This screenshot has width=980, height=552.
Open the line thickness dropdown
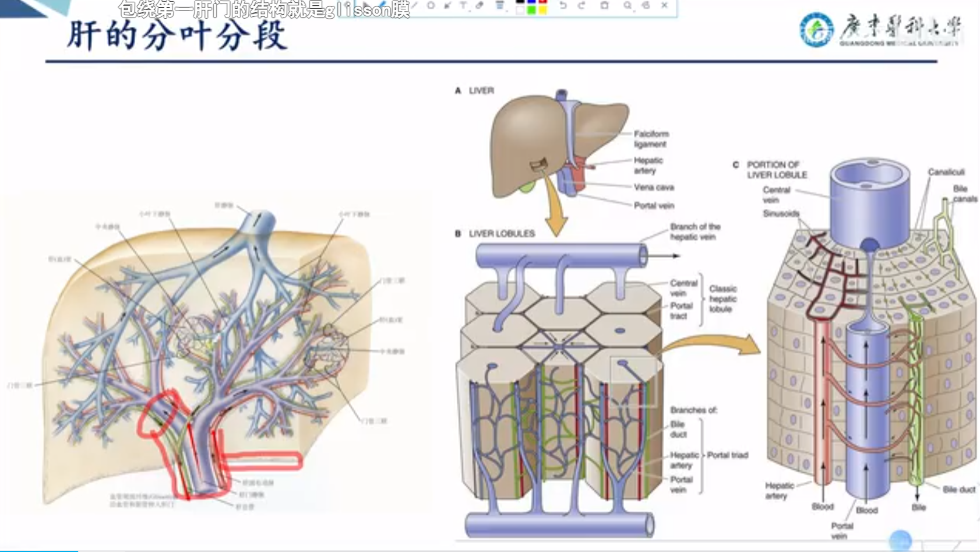click(x=500, y=5)
